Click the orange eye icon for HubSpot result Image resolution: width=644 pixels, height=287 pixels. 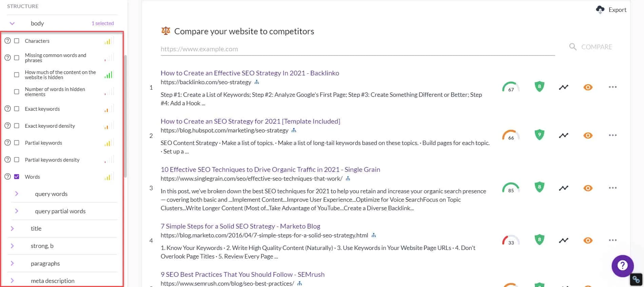point(588,136)
